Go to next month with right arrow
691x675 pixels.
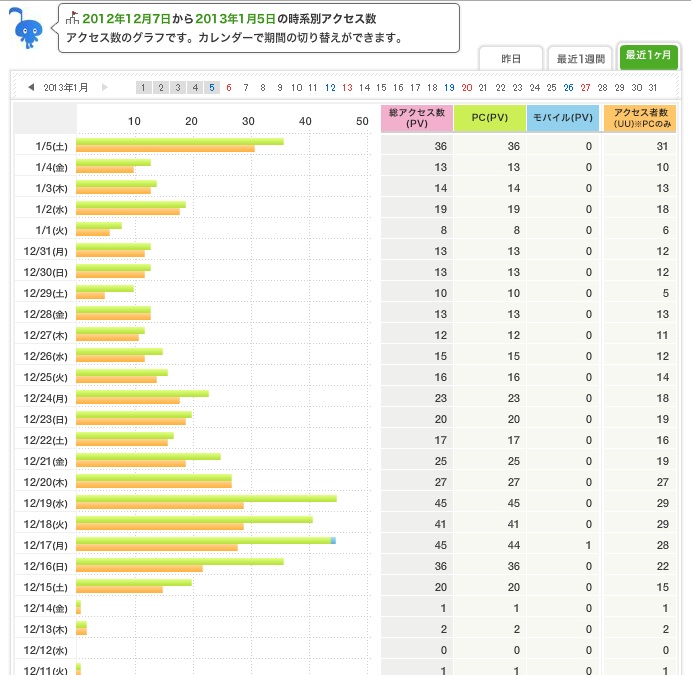pyautogui.click(x=105, y=87)
